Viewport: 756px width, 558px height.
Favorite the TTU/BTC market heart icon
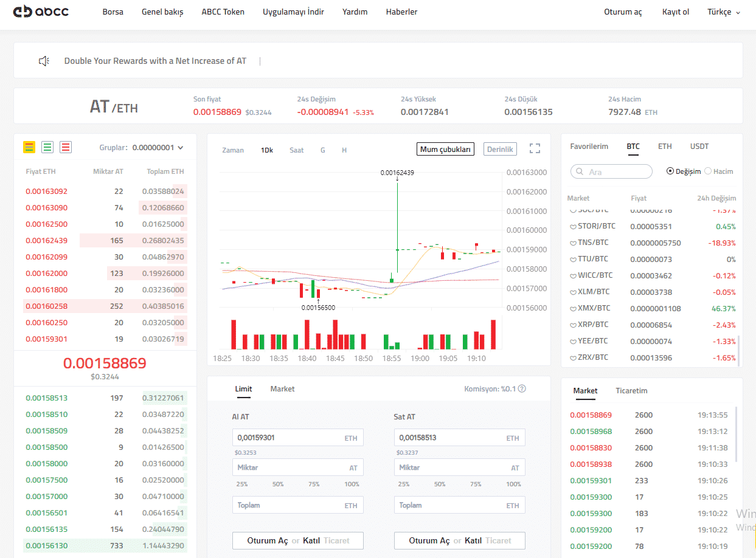pyautogui.click(x=572, y=260)
